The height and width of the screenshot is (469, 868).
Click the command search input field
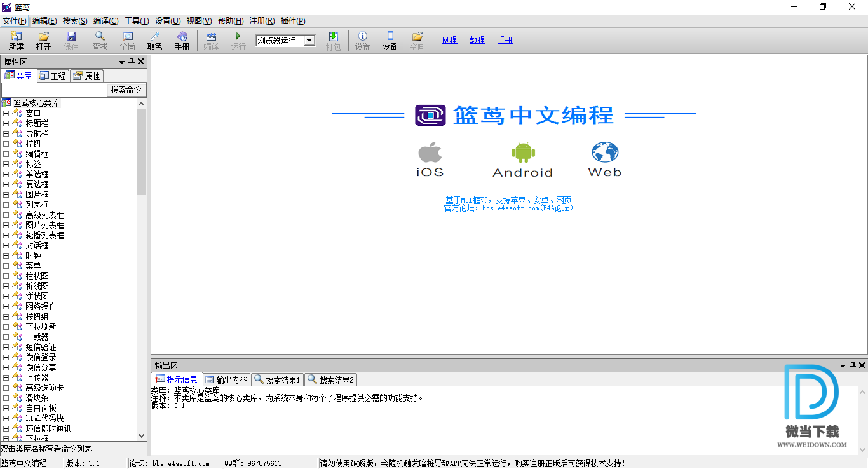(53, 90)
